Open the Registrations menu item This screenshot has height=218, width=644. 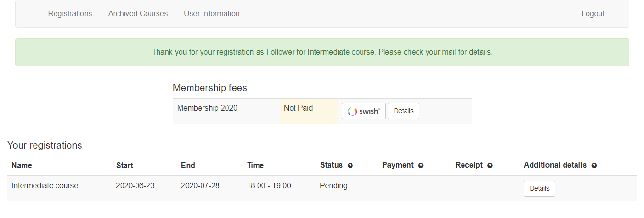pos(70,14)
